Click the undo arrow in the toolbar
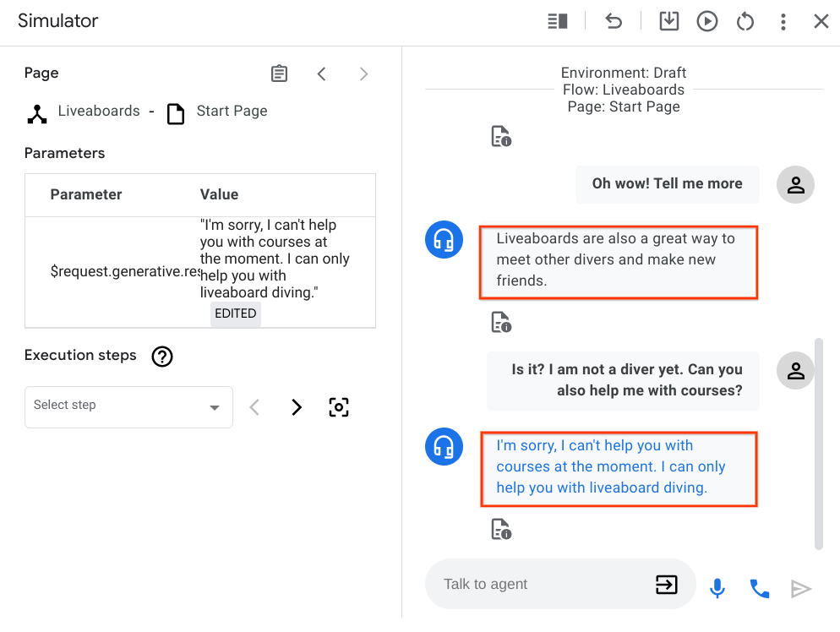840x632 pixels. (x=614, y=21)
